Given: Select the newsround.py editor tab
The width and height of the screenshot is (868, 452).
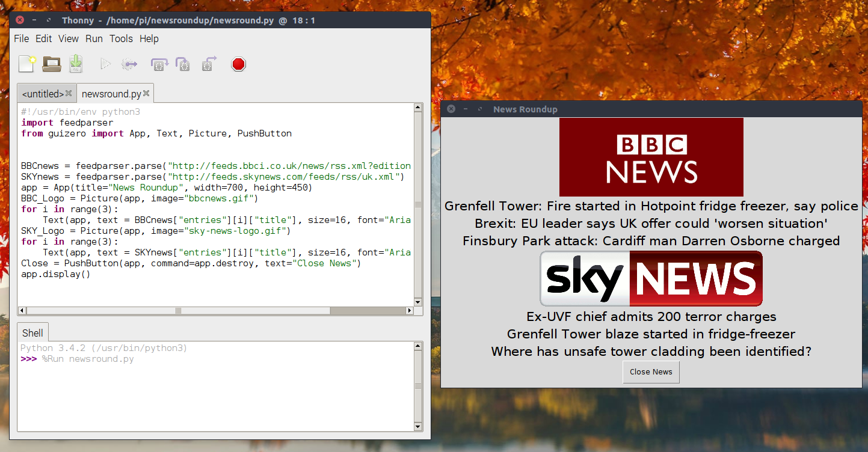Looking at the screenshot, I should 111,94.
